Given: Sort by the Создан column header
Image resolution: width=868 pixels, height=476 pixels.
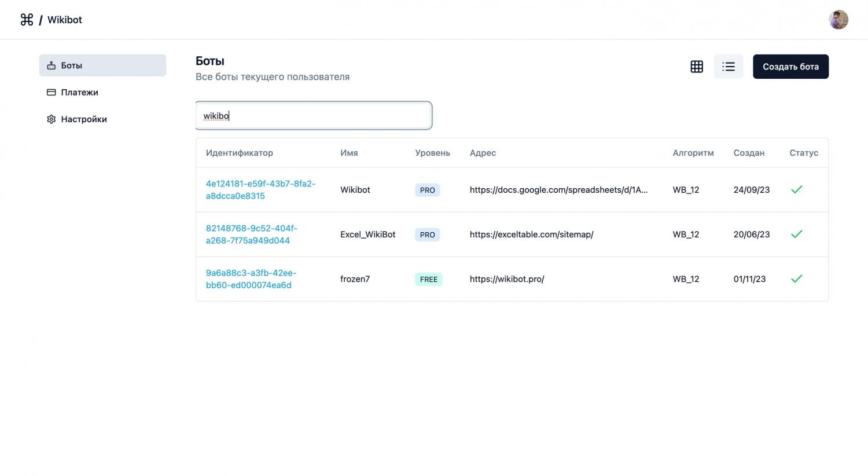Looking at the screenshot, I should pos(748,153).
